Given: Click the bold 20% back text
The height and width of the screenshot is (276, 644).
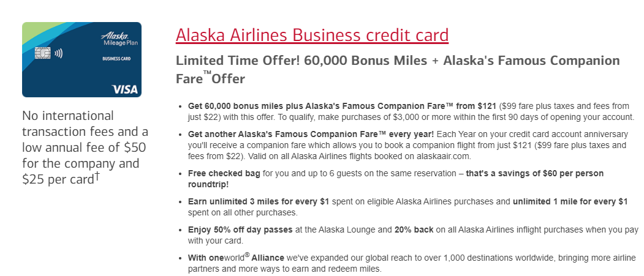Looking at the screenshot, I should pyautogui.click(x=414, y=229).
